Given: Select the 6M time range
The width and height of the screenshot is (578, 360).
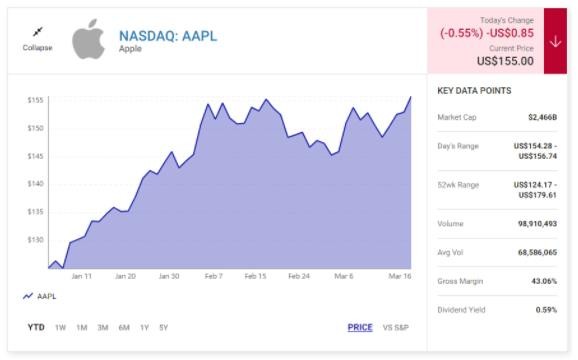Looking at the screenshot, I should tap(124, 327).
